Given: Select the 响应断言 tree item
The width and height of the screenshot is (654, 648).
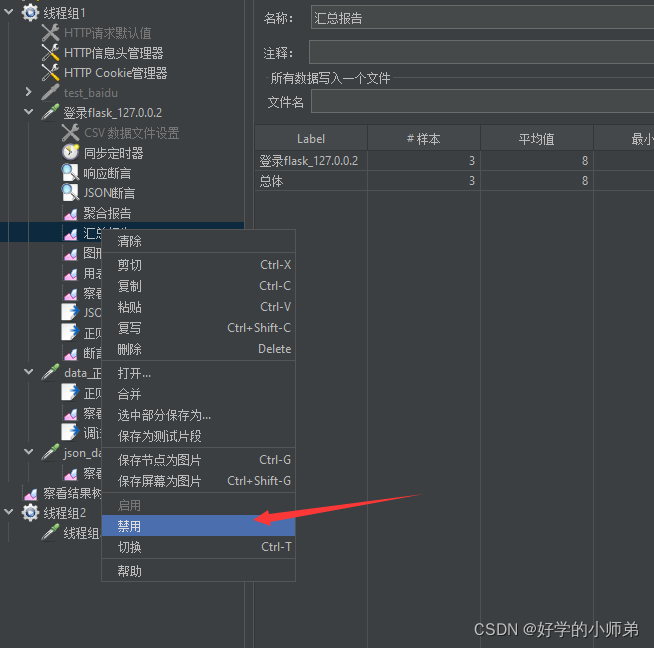Looking at the screenshot, I should (x=107, y=173).
